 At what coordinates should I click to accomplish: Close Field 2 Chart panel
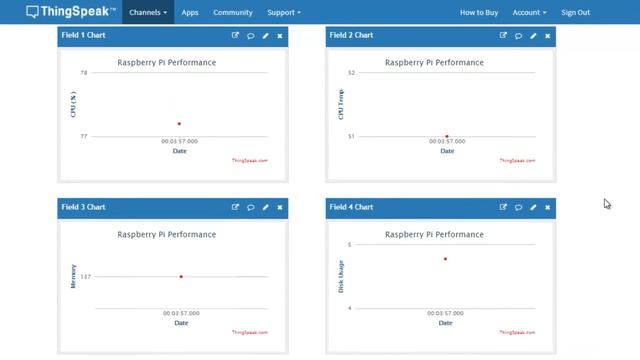coord(547,36)
